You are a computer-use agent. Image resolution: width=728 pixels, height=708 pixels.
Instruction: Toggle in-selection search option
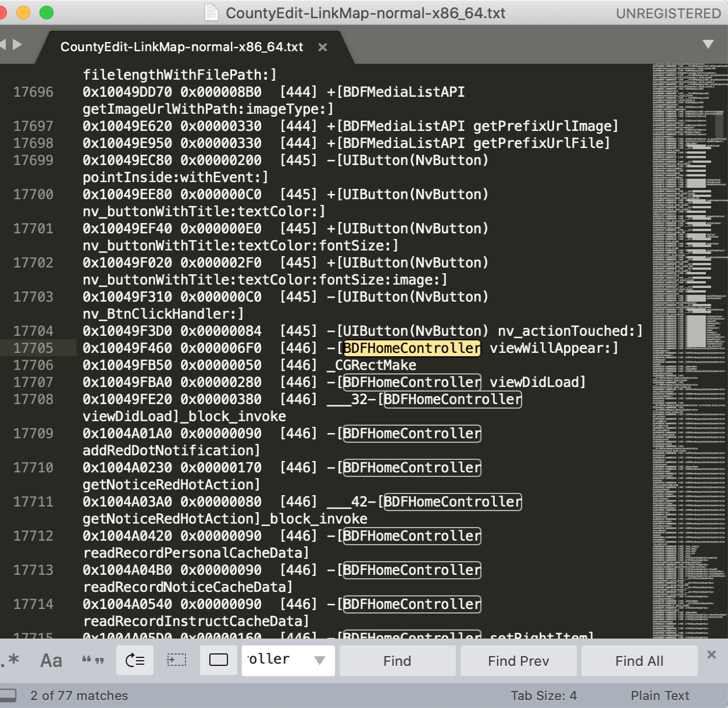(x=176, y=660)
